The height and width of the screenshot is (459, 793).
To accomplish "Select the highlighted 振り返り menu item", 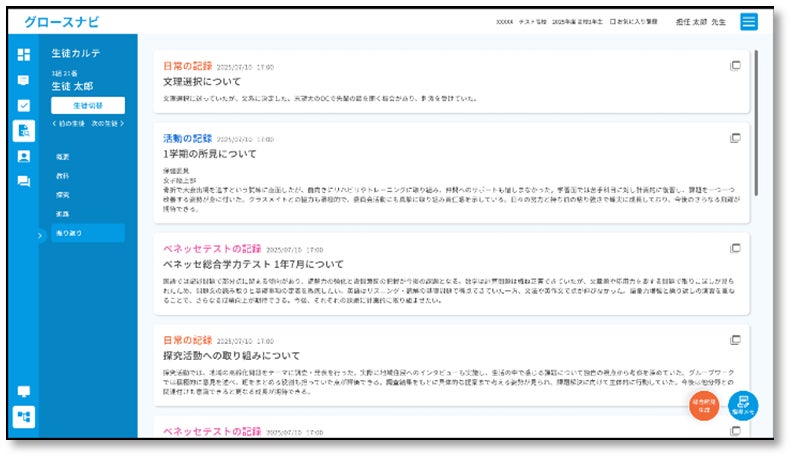I will click(88, 233).
